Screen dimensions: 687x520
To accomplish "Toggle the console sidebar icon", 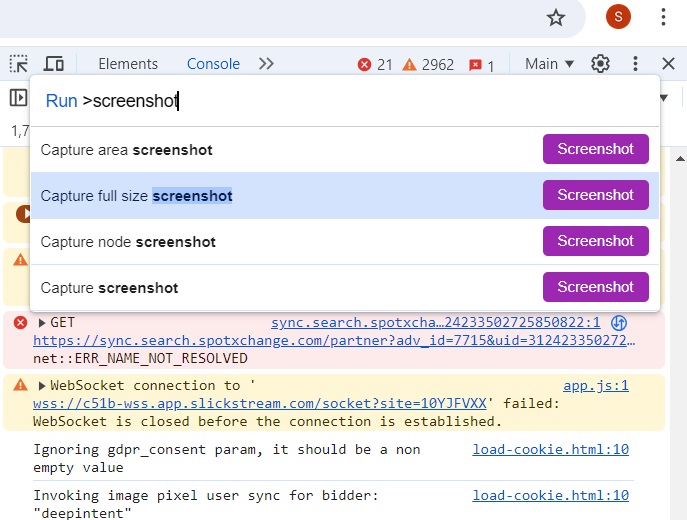I will pos(18,98).
